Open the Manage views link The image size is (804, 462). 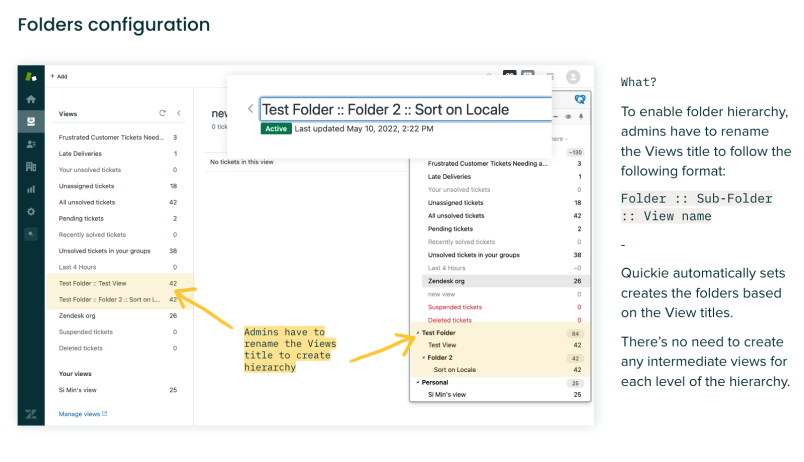[83, 414]
